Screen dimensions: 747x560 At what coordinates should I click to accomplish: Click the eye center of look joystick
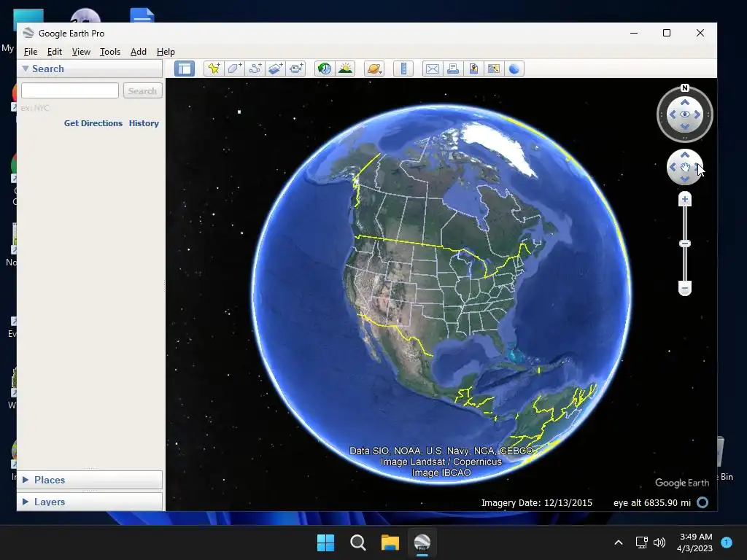[x=684, y=114]
